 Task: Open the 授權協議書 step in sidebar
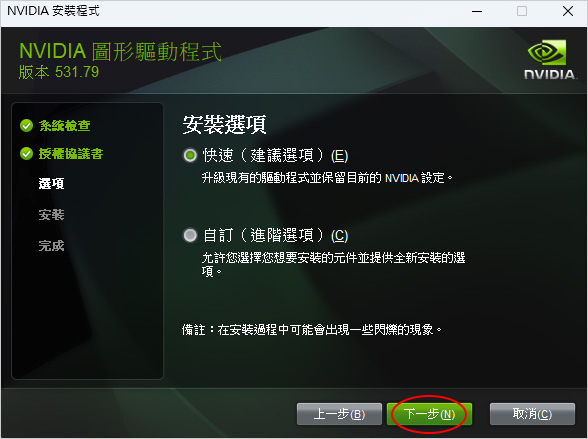(70, 153)
